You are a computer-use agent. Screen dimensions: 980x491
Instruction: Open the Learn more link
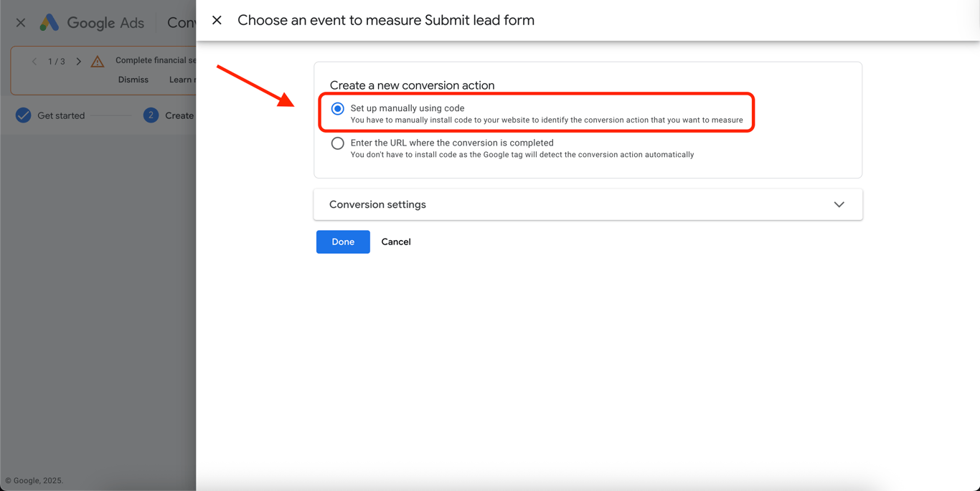[x=182, y=80]
